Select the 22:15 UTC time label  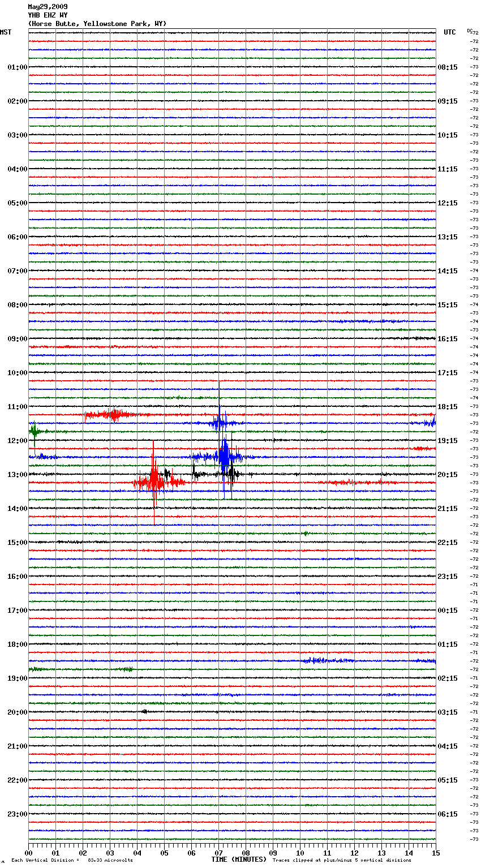(448, 543)
